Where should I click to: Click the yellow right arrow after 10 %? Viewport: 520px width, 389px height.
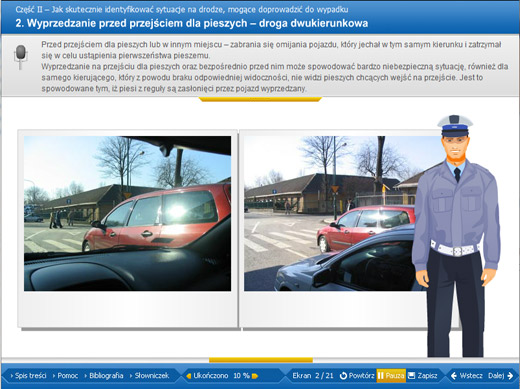255,376
